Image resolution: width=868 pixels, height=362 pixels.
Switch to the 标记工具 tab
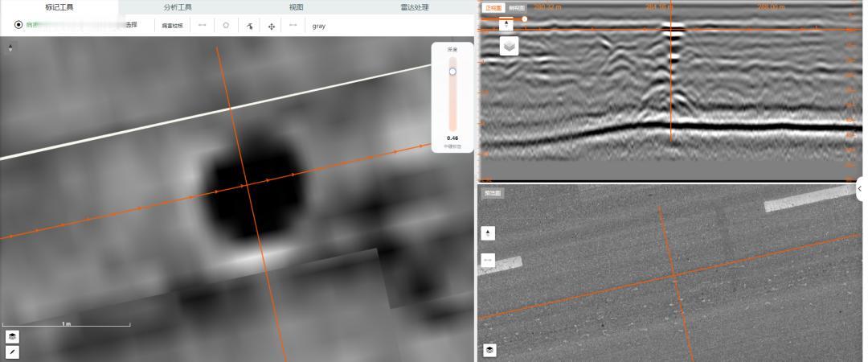pos(59,7)
